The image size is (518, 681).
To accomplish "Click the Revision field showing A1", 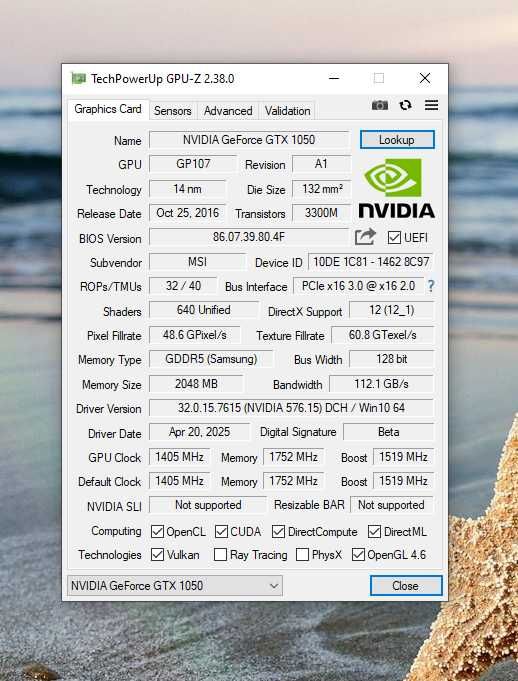I will 321,164.
